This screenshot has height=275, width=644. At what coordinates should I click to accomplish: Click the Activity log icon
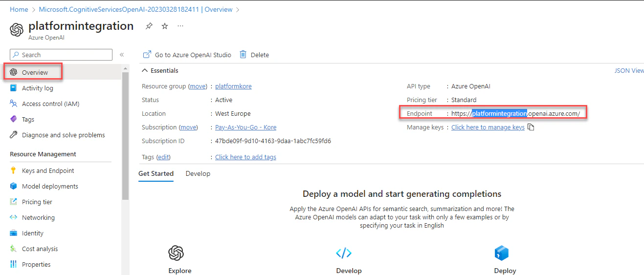pyautogui.click(x=14, y=88)
